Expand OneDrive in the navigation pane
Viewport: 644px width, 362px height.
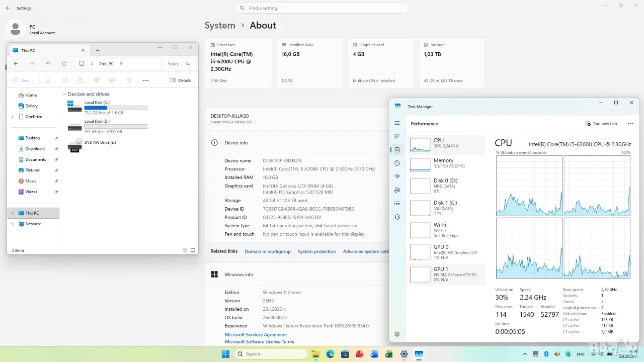click(x=13, y=117)
